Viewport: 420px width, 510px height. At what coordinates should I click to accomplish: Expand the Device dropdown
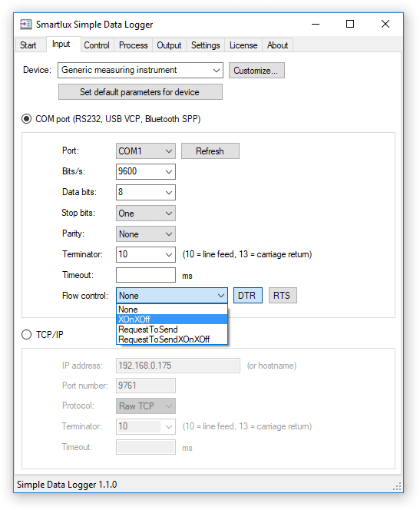(141, 70)
